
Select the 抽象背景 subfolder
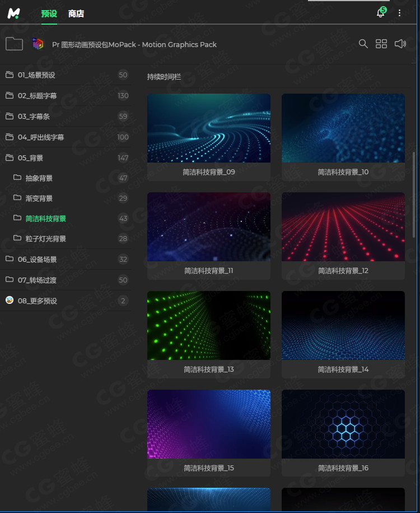click(66, 178)
